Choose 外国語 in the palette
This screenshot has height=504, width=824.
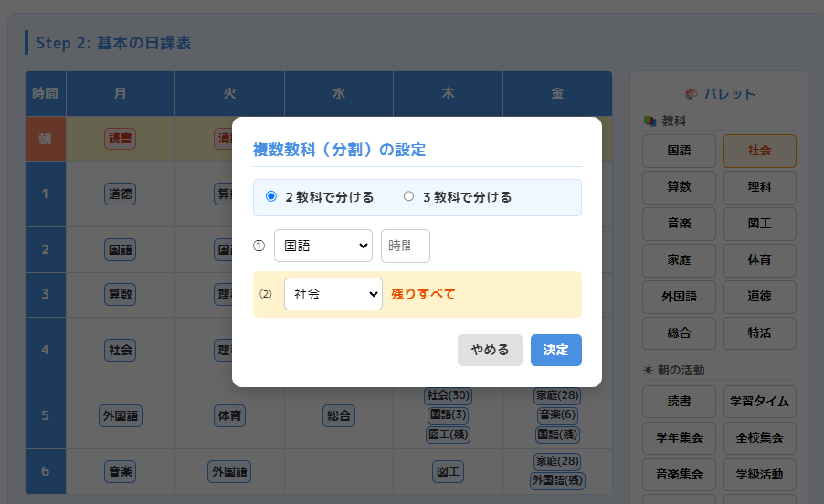coord(679,297)
